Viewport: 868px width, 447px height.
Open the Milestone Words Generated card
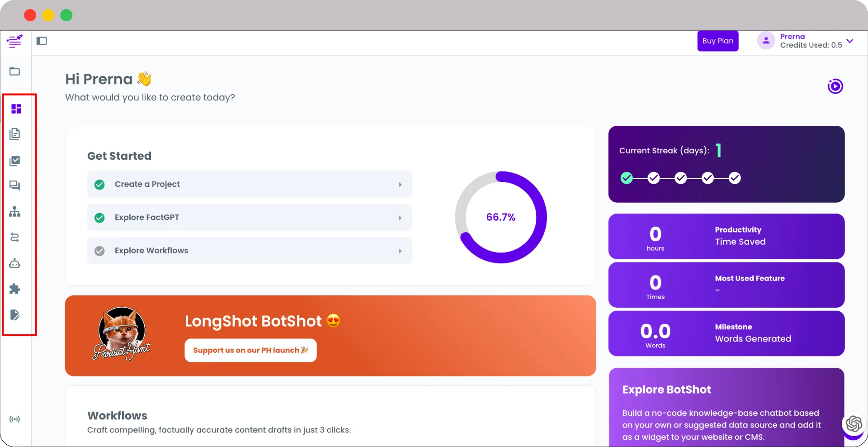click(726, 333)
